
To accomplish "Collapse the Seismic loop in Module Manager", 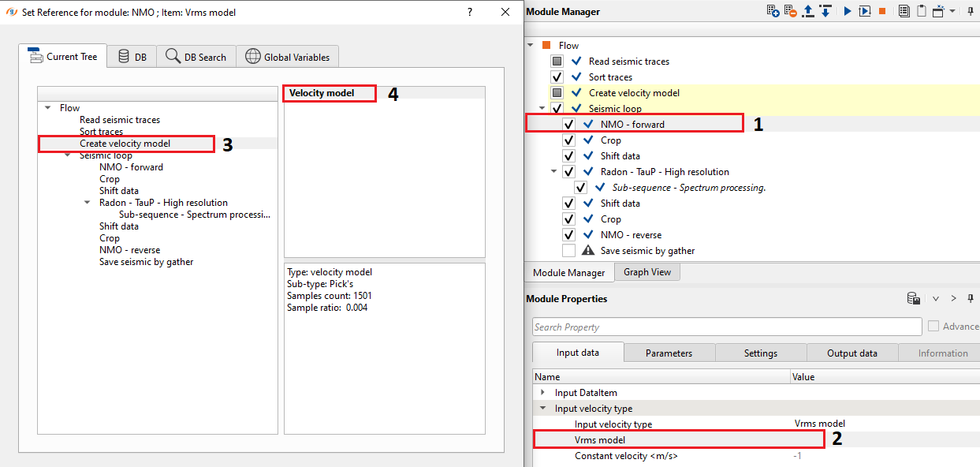I will pos(542,109).
